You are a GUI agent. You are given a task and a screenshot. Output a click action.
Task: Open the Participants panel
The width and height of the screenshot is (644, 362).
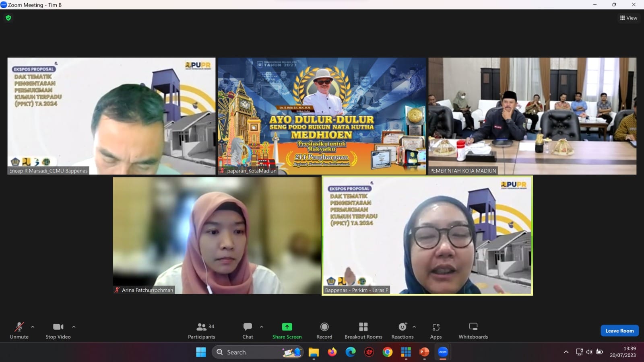coord(201,330)
